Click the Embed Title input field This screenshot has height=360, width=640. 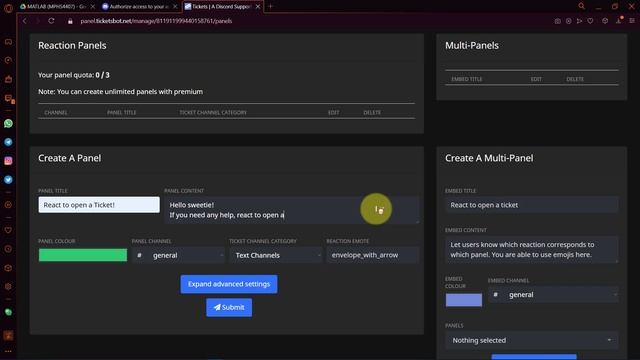[532, 205]
